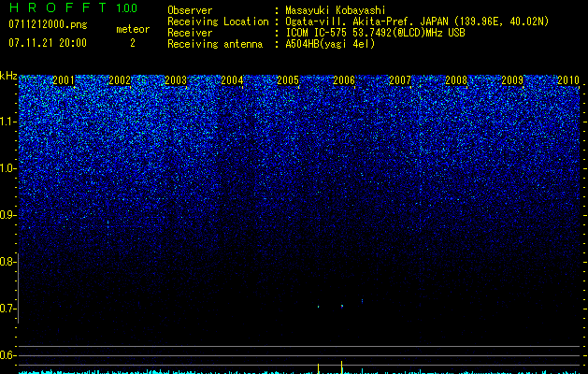Click the 0.8 kHz axis label
This screenshot has width=588, height=374.
pyautogui.click(x=7, y=262)
